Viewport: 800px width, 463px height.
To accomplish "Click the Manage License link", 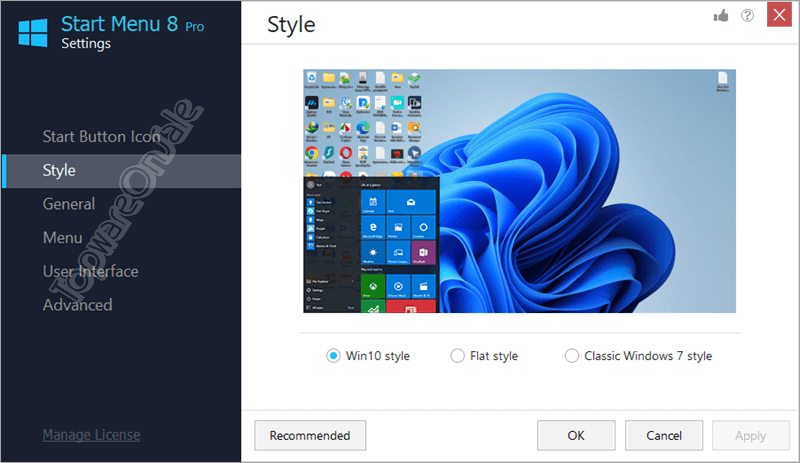I will click(91, 435).
